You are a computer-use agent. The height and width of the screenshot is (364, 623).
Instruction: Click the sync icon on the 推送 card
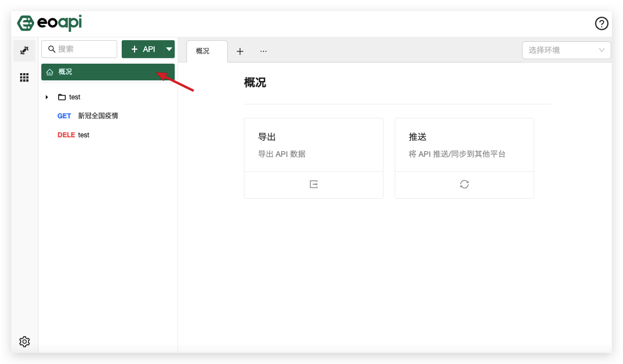click(464, 184)
